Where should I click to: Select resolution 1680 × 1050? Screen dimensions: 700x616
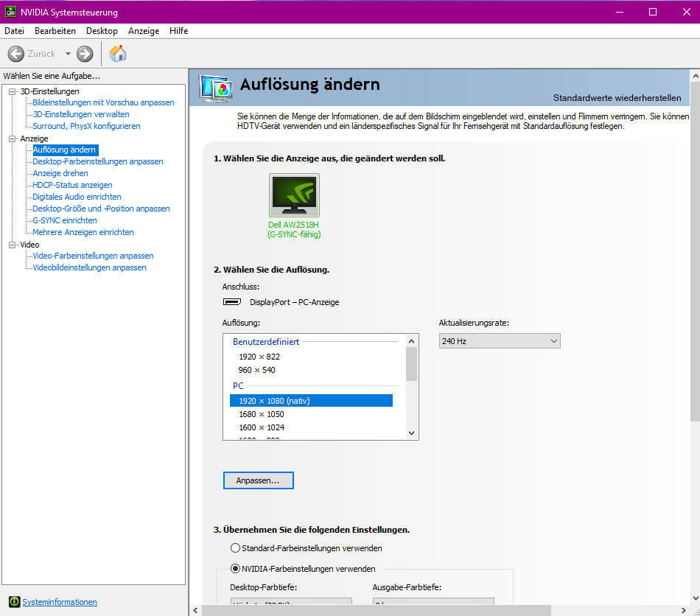(x=261, y=414)
